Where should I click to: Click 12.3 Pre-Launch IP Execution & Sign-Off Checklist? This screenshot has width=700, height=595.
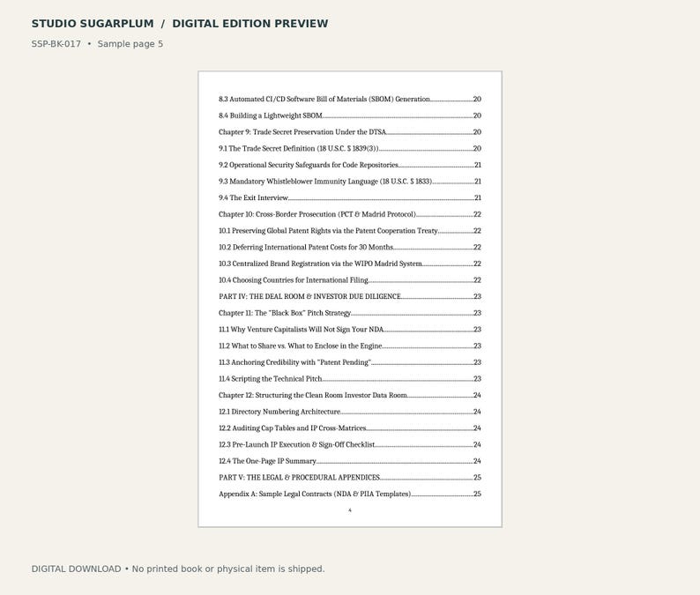tap(350, 444)
